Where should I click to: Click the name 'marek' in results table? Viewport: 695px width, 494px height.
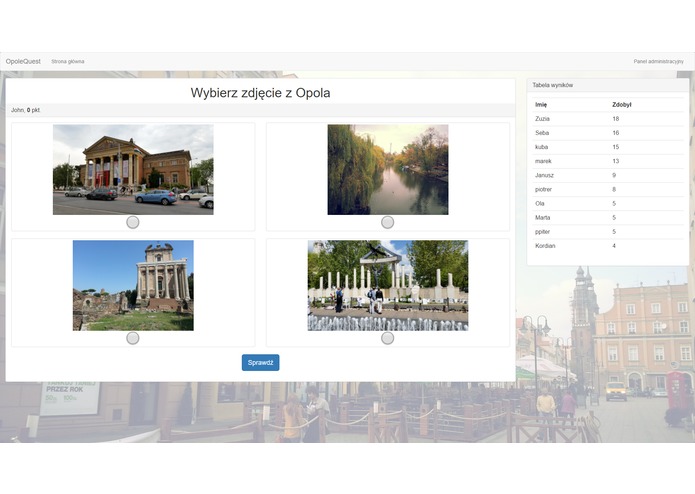tap(543, 161)
